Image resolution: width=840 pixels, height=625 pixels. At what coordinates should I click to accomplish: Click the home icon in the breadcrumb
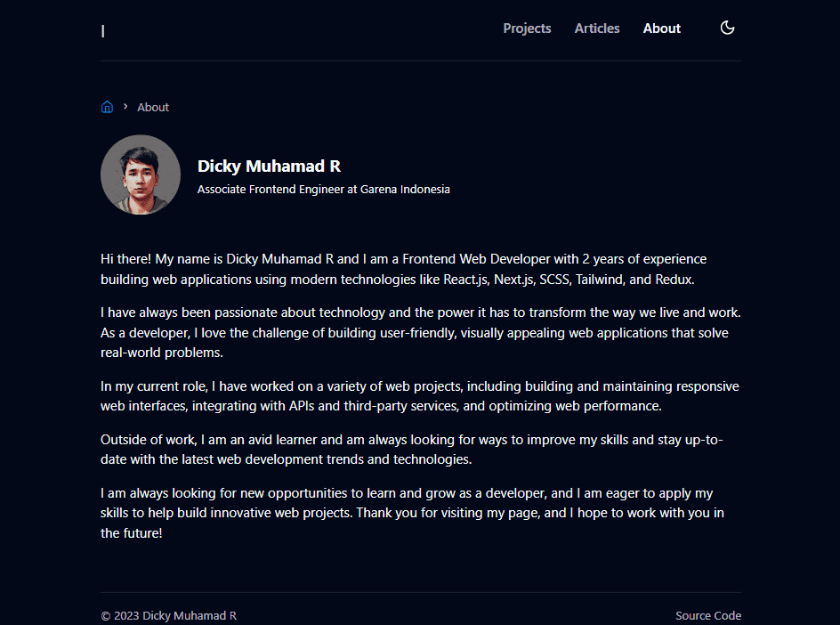coord(107,107)
